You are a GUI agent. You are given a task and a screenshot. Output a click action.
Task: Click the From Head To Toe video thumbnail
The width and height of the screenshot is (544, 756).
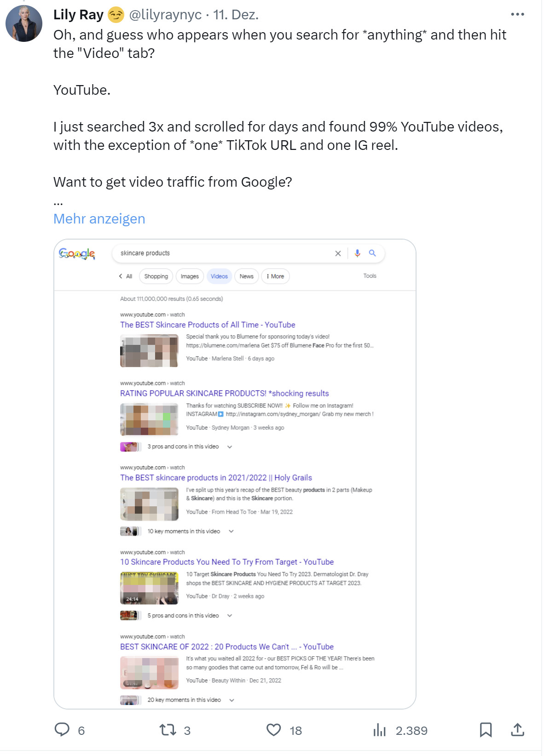click(x=149, y=504)
